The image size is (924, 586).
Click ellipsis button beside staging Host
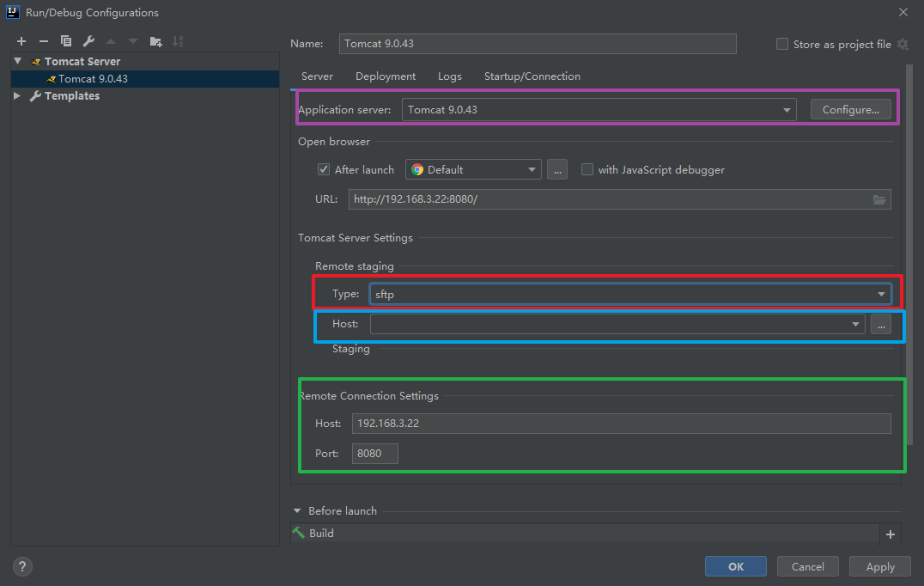[x=881, y=324]
